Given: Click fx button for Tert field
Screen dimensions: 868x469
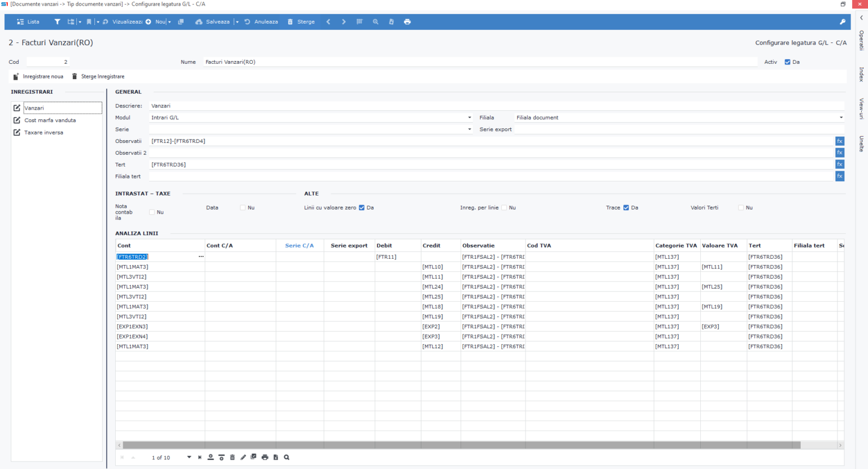Looking at the screenshot, I should [x=840, y=164].
